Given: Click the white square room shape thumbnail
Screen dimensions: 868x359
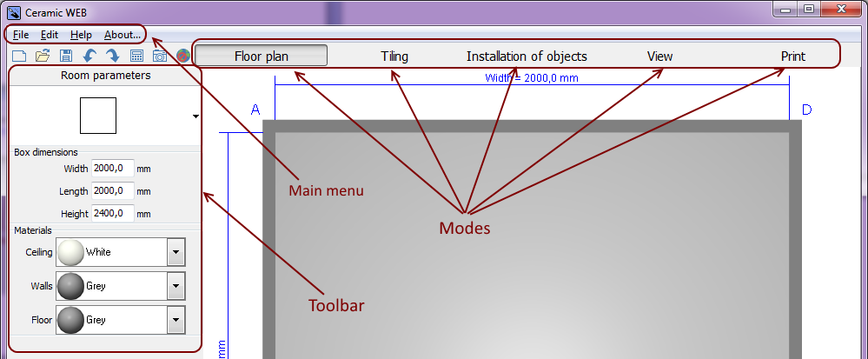Looking at the screenshot, I should (97, 116).
